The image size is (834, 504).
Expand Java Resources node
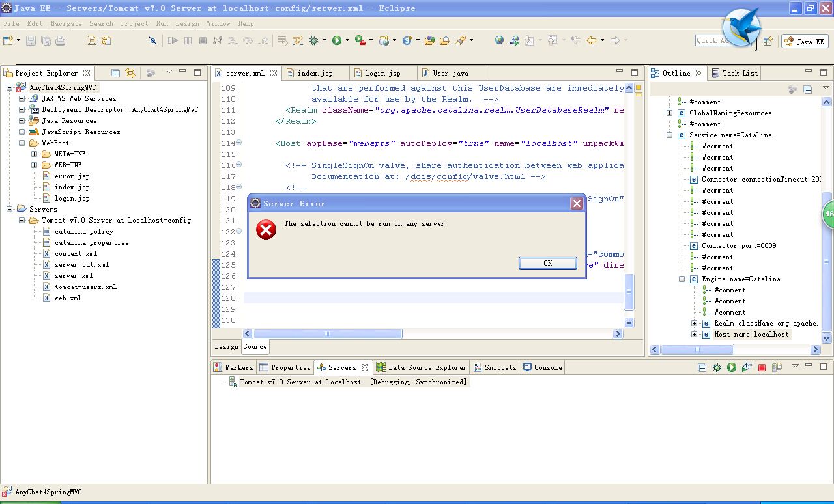pos(22,120)
